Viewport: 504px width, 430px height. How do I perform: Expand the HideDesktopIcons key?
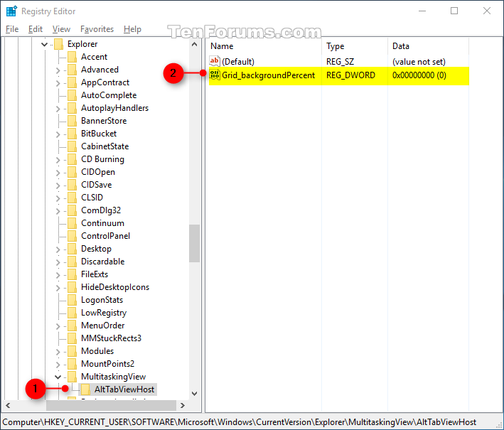coord(58,288)
